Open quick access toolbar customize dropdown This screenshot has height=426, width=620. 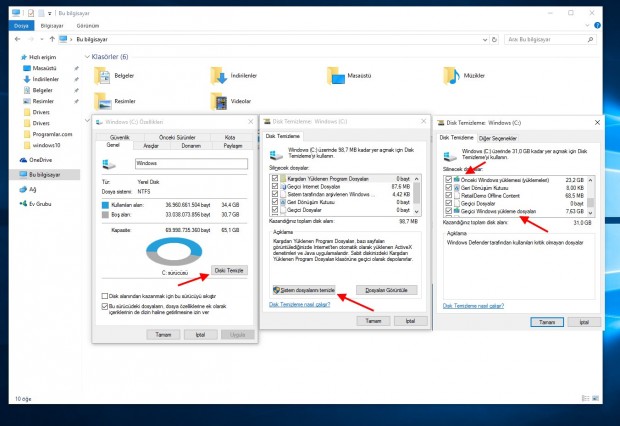click(x=50, y=13)
